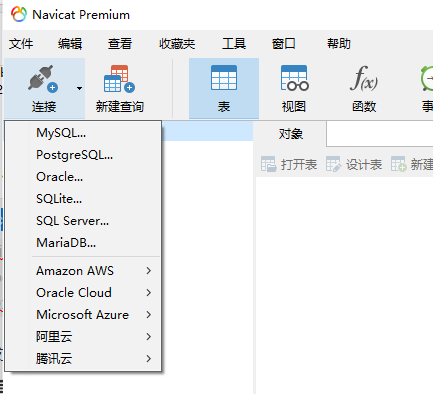
Task: Expand the Microsoft Azure submenu
Action: click(x=83, y=315)
